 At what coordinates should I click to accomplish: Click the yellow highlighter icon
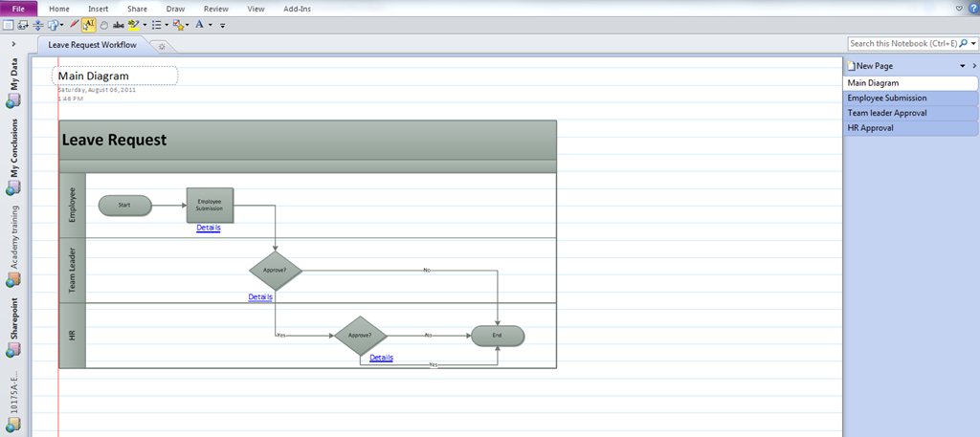(x=133, y=25)
